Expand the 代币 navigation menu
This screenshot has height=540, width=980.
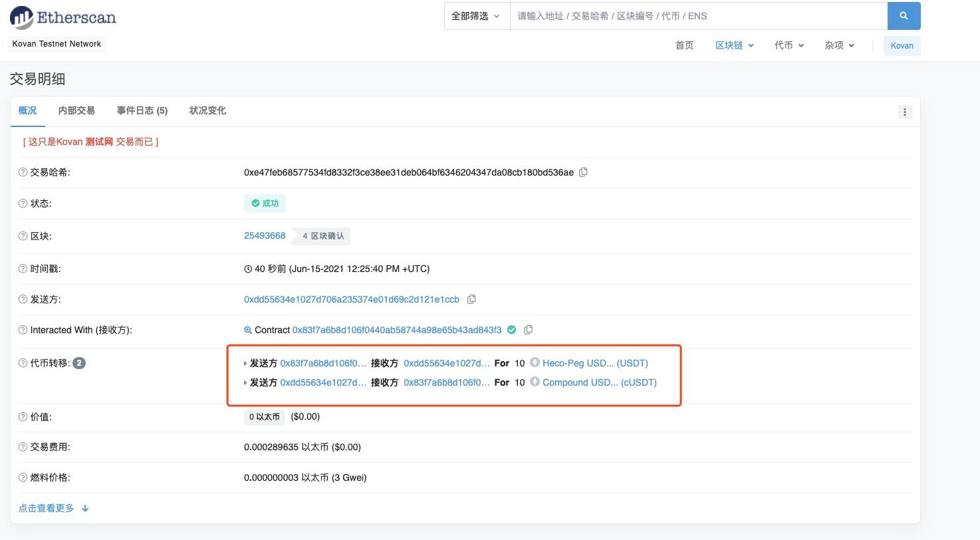pyautogui.click(x=789, y=45)
